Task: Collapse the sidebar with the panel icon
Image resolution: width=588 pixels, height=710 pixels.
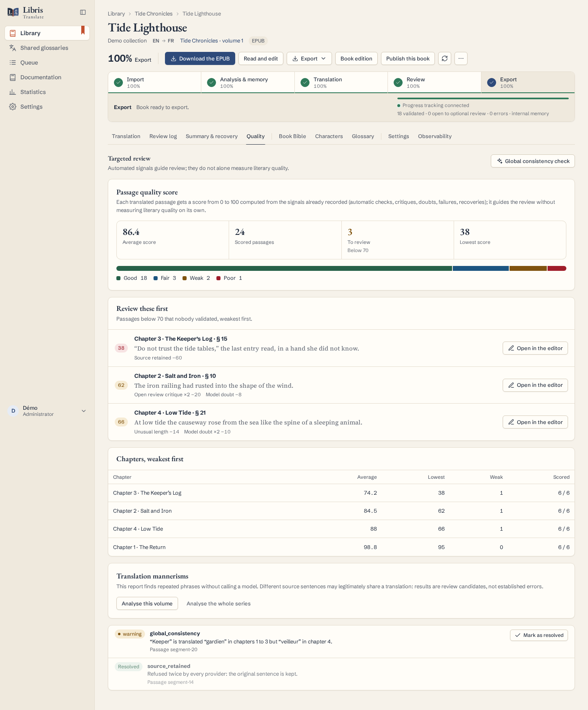Action: click(83, 12)
